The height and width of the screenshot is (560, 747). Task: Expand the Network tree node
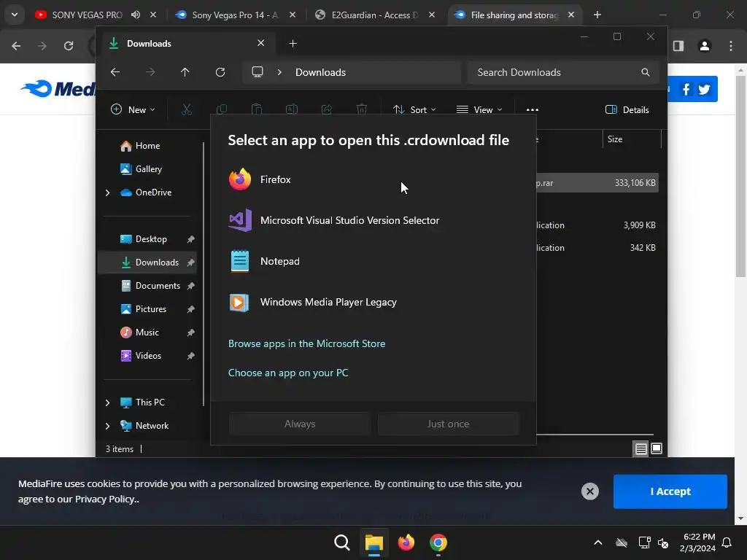click(108, 426)
